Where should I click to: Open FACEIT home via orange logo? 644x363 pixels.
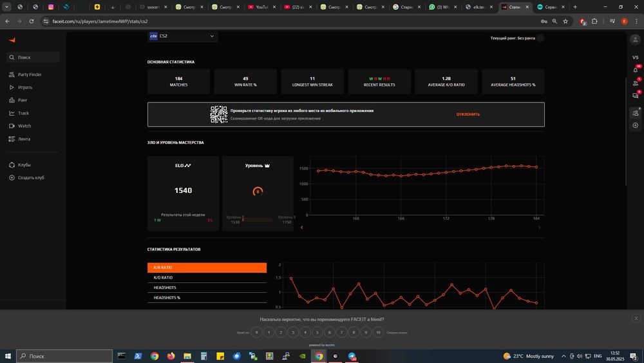pos(12,40)
